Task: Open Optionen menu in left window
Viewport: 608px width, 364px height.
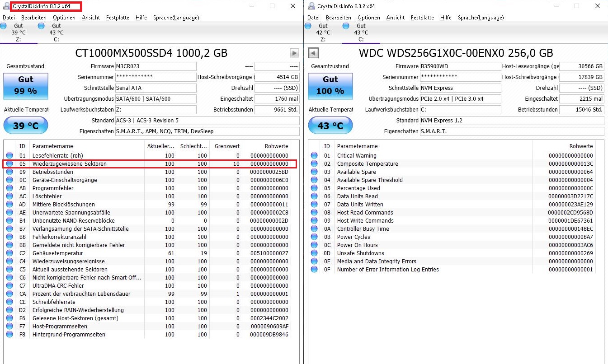Action: point(64,18)
